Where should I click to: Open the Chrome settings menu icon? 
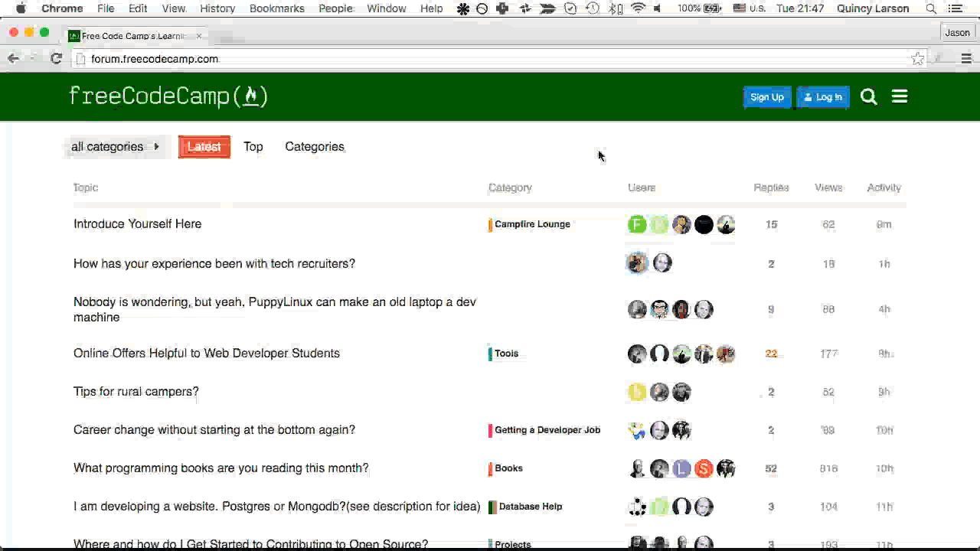coord(966,58)
